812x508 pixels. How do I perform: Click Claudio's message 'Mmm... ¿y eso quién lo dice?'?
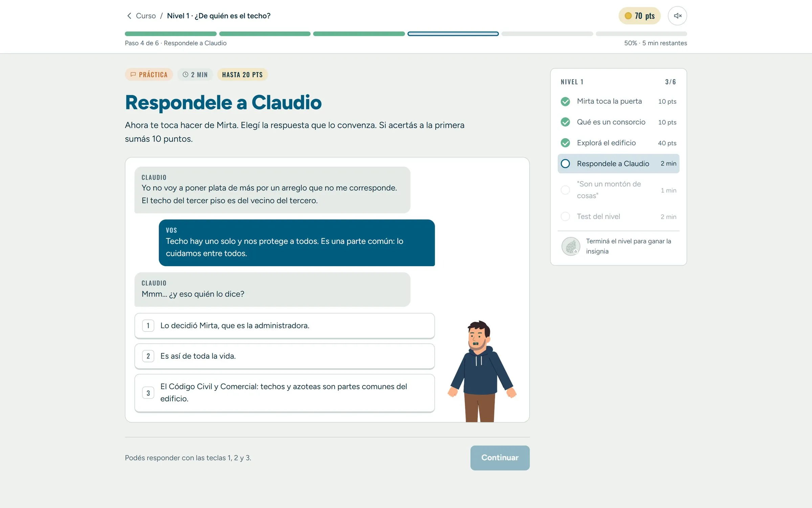tap(272, 290)
